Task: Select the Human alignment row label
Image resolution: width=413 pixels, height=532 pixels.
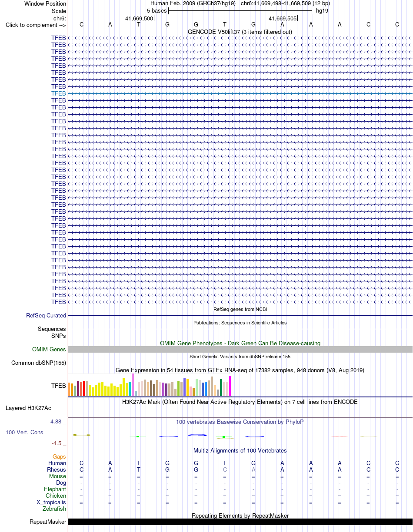Action: coord(57,463)
